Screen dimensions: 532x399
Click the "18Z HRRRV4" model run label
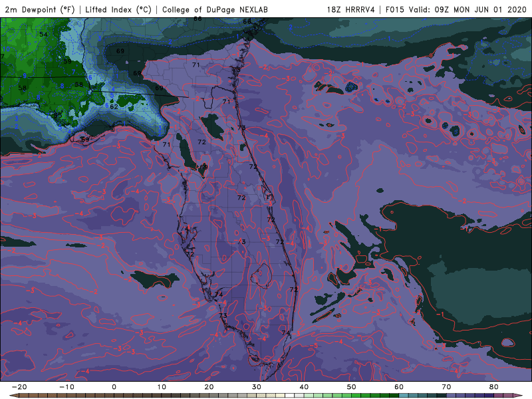(351, 10)
